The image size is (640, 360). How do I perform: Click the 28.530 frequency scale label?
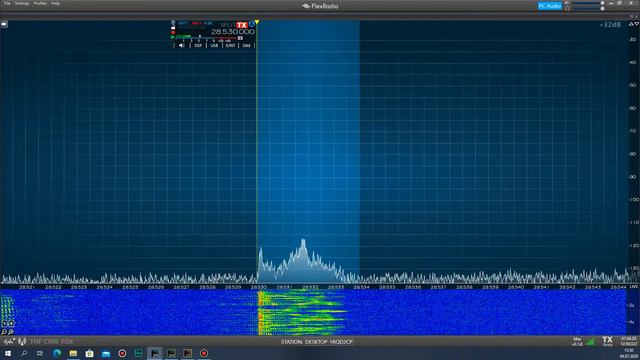(x=259, y=287)
